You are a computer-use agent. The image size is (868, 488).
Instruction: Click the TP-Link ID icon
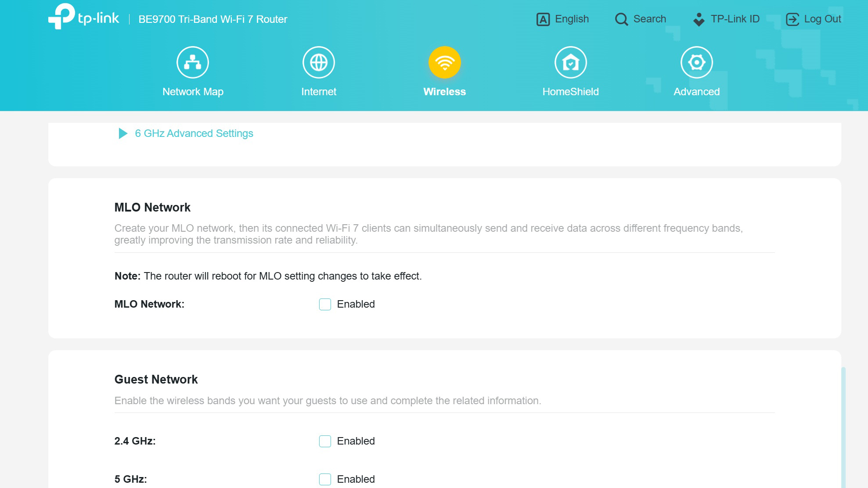click(699, 19)
